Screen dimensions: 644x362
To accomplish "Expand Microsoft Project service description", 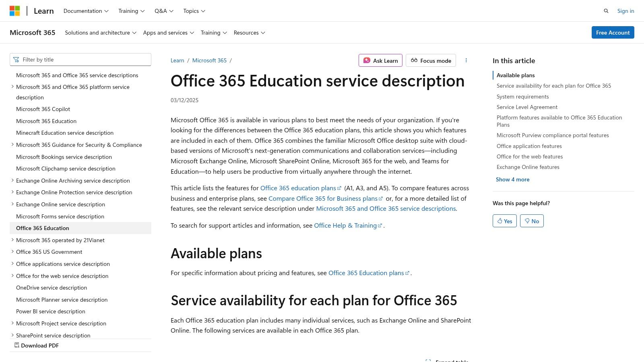I will pyautogui.click(x=12, y=323).
